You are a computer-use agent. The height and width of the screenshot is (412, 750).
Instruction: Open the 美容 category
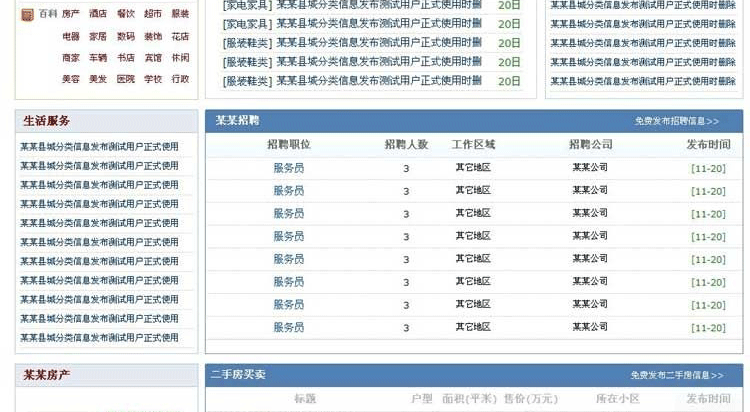click(x=71, y=79)
